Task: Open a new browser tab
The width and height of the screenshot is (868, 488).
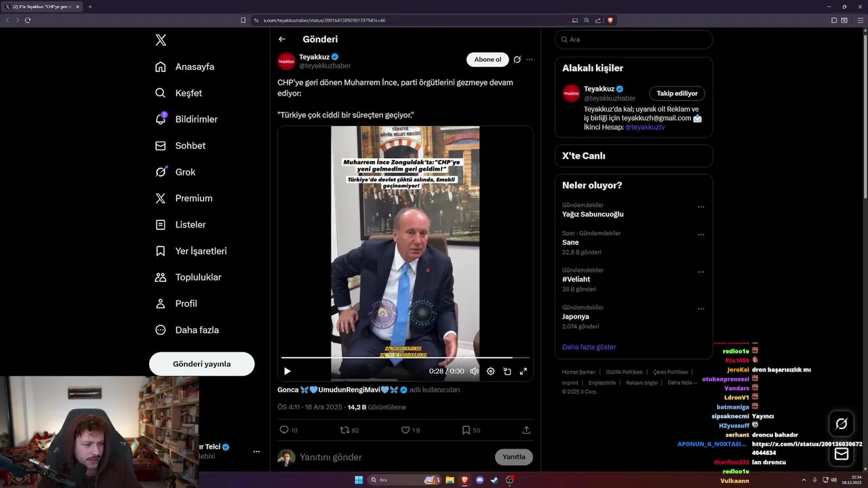Action: 90,7
